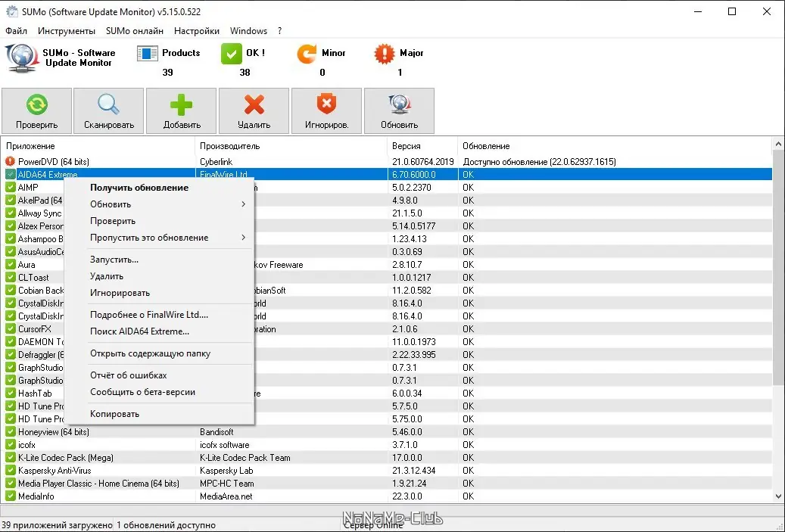Click the Major red alert icon
The height and width of the screenshot is (532, 785).
pos(384,54)
